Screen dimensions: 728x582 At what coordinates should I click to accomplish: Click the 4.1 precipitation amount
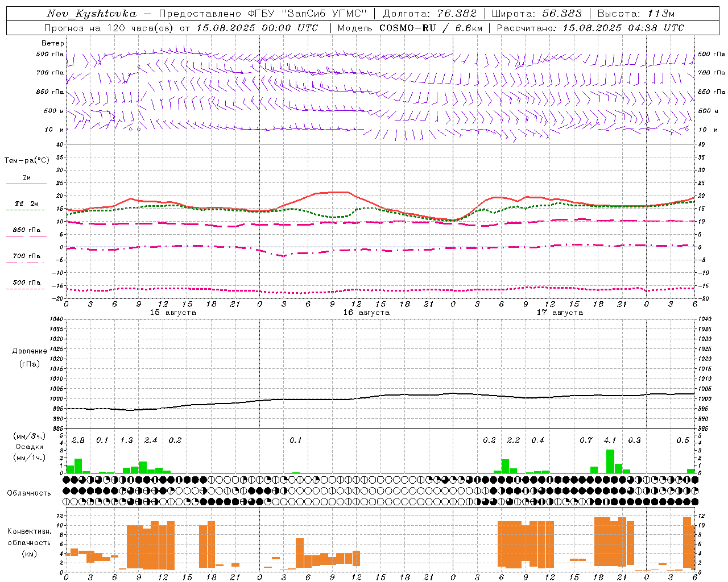point(610,440)
